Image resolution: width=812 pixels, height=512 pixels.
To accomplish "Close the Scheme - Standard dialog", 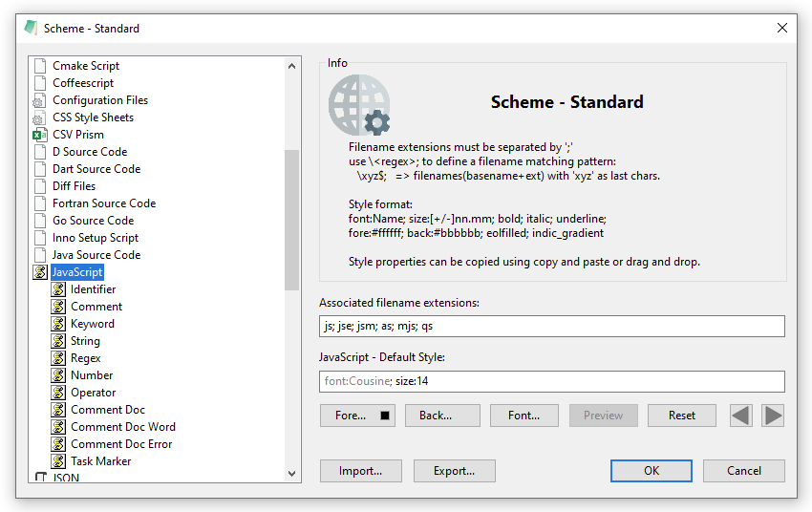I will [x=782, y=28].
